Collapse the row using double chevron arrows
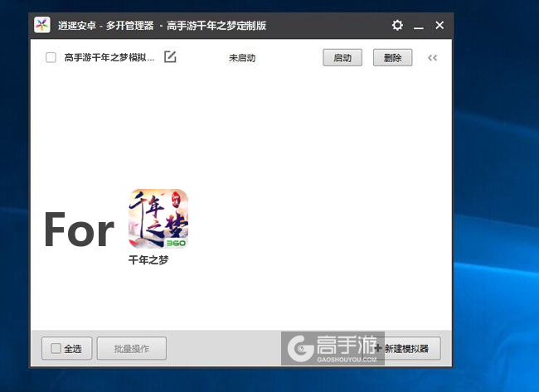Viewport: 539px width, 392px height. point(432,58)
